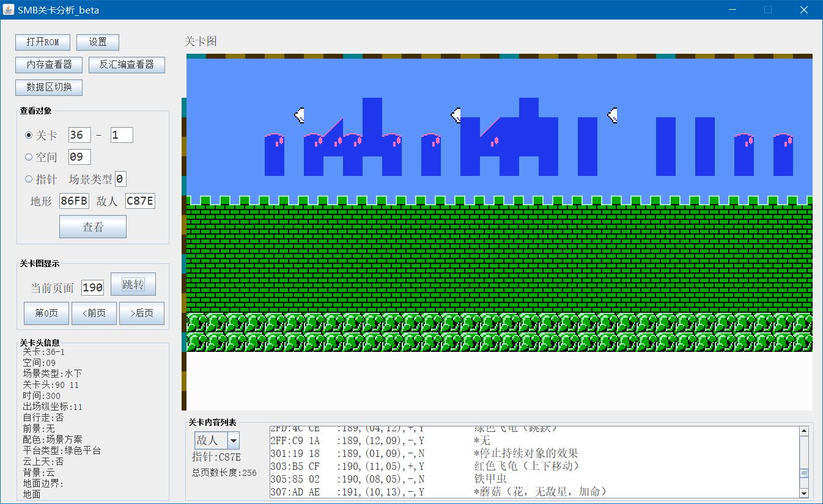The height and width of the screenshot is (504, 823).
Task: Click the 跳转 jump button
Action: tap(133, 284)
